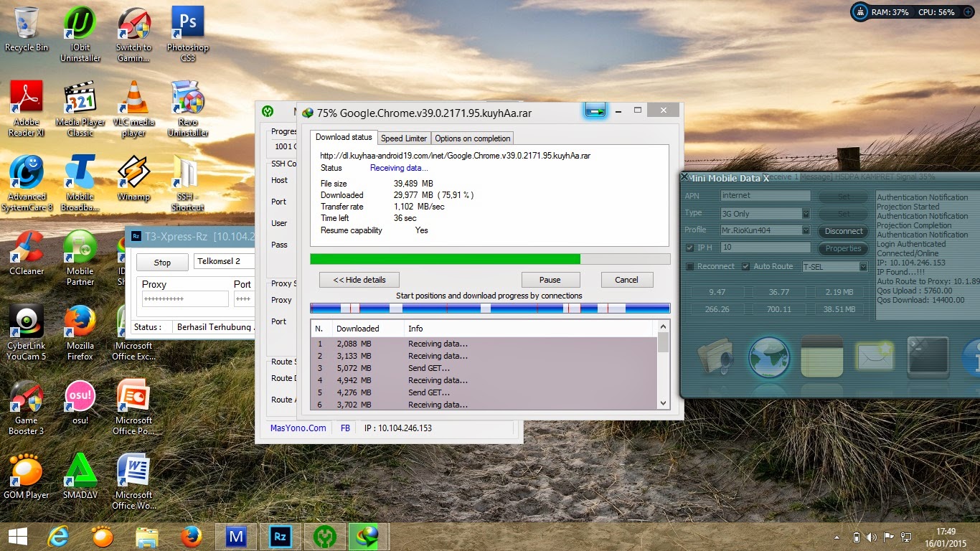Click the connections list scrollbar down arrow

pyautogui.click(x=663, y=403)
